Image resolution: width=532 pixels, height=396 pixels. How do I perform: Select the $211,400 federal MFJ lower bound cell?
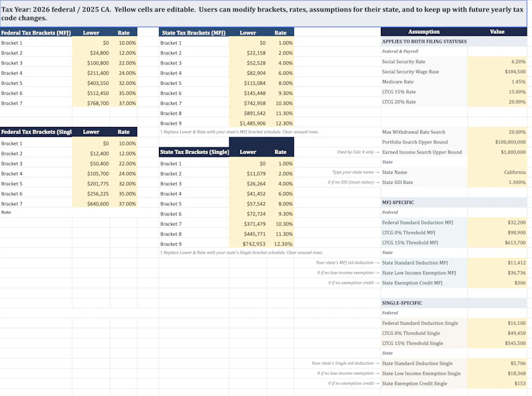coord(91,73)
